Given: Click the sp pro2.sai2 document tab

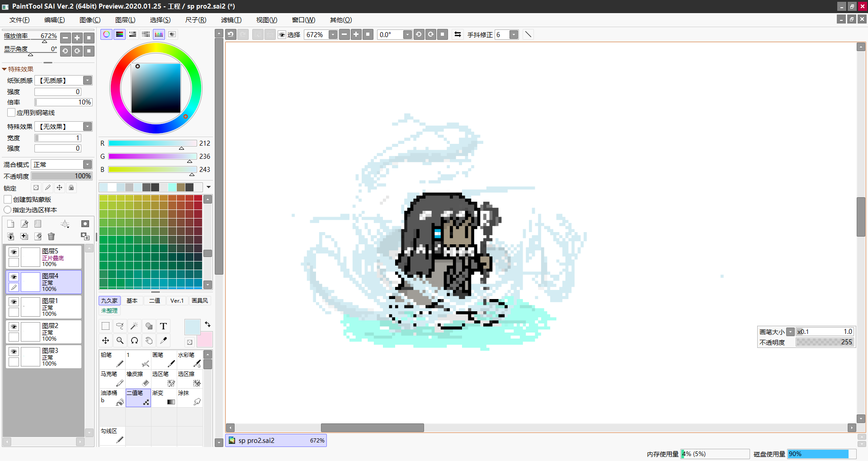Looking at the screenshot, I should [276, 440].
